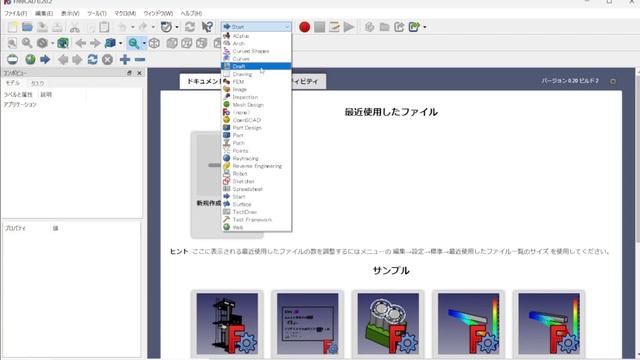Click the Top view cube icon
The width and height of the screenshot is (640, 360).
coord(187,43)
